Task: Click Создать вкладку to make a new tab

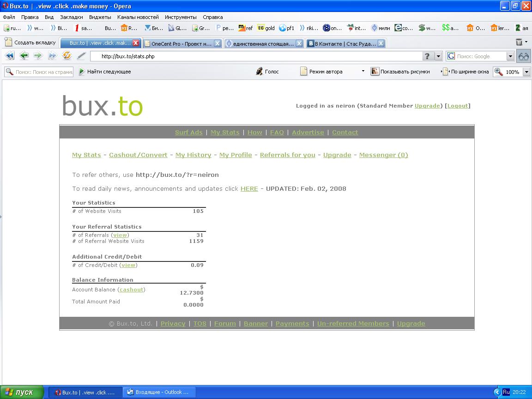Action: (x=30, y=42)
